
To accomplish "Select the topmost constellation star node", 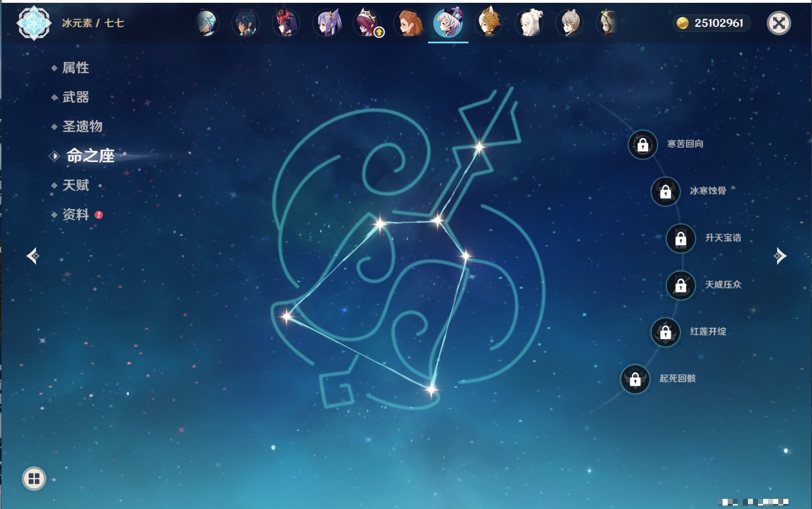I will click(x=479, y=148).
